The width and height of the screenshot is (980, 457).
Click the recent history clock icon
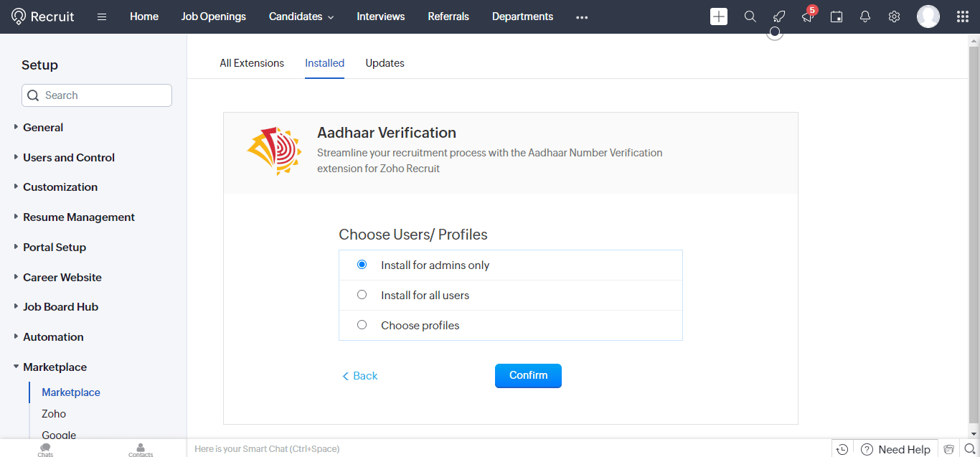842,449
